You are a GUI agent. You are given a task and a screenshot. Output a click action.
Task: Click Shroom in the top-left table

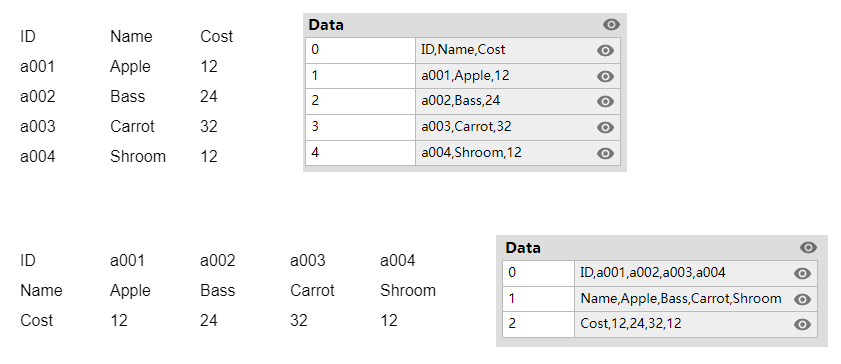(x=138, y=157)
